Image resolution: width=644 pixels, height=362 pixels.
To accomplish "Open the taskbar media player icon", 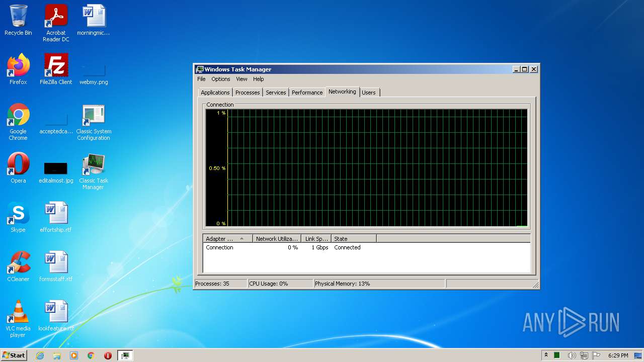I will pos(74,355).
